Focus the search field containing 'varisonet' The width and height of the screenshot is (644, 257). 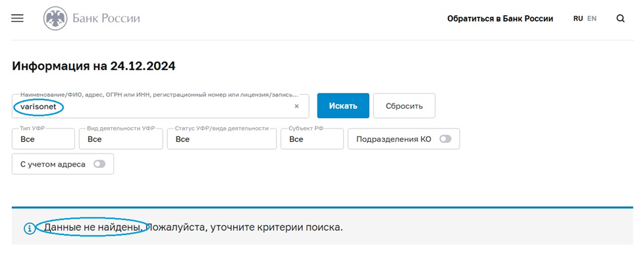161,106
